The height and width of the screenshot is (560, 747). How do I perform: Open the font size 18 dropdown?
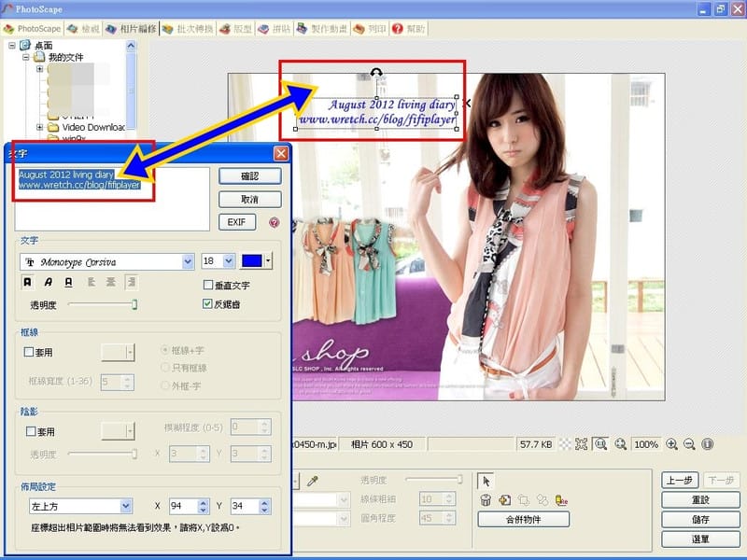227,262
